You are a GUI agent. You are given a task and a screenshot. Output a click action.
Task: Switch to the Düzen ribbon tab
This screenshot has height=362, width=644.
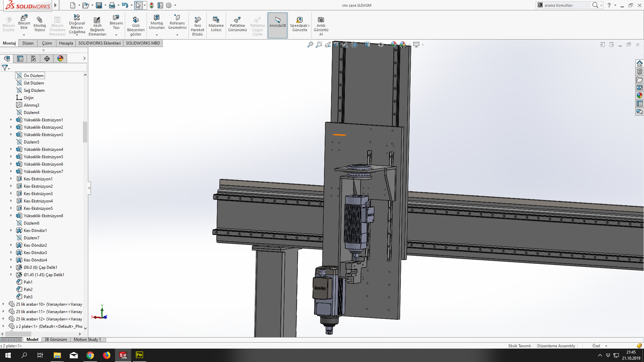coord(28,43)
